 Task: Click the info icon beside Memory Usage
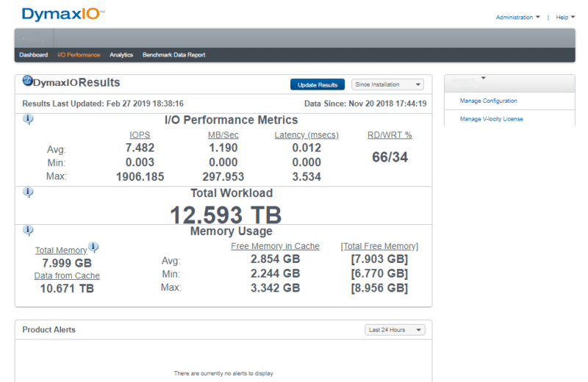28,230
